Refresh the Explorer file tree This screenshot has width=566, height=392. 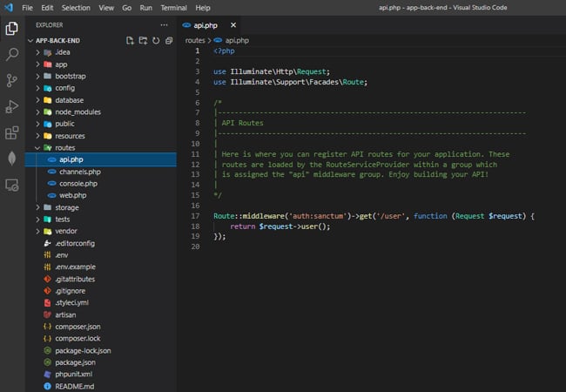[156, 40]
